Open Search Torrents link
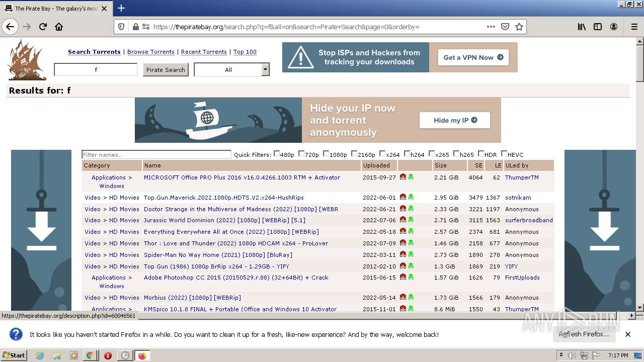 click(94, 52)
